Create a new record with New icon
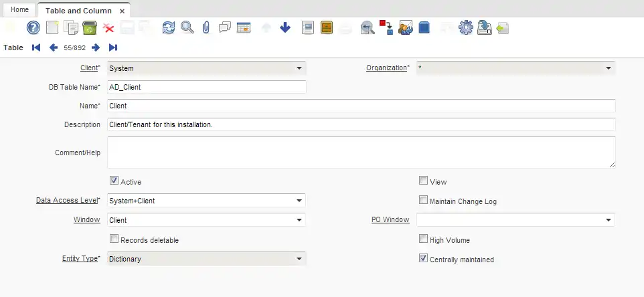 click(x=52, y=28)
